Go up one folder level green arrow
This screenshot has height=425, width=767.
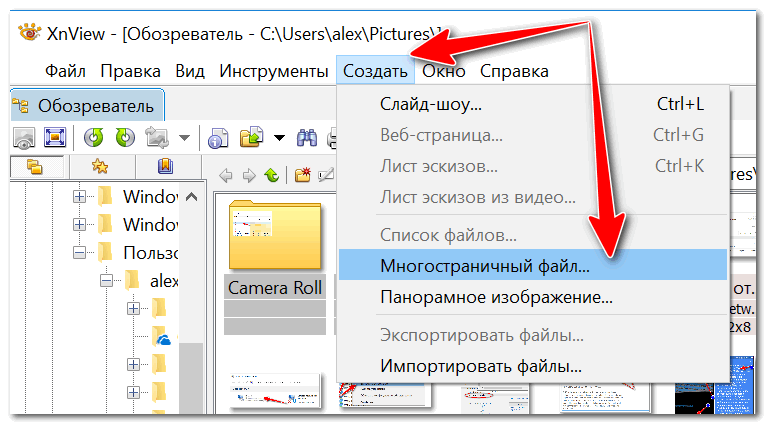click(x=271, y=175)
